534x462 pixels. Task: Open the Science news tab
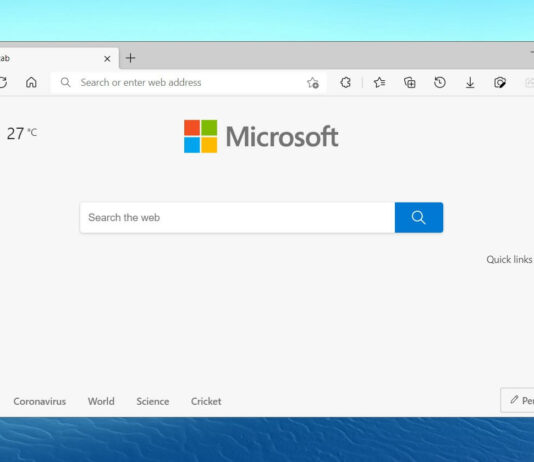tap(153, 401)
